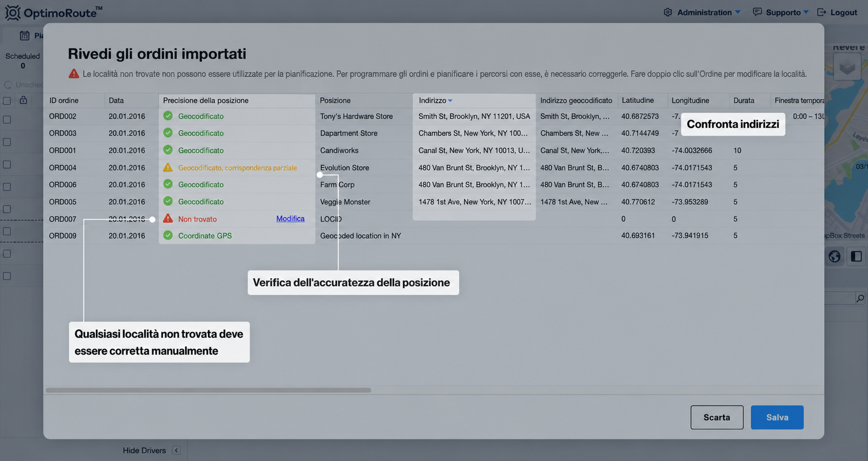
Task: Toggle the side panel layout icon
Action: tap(857, 256)
